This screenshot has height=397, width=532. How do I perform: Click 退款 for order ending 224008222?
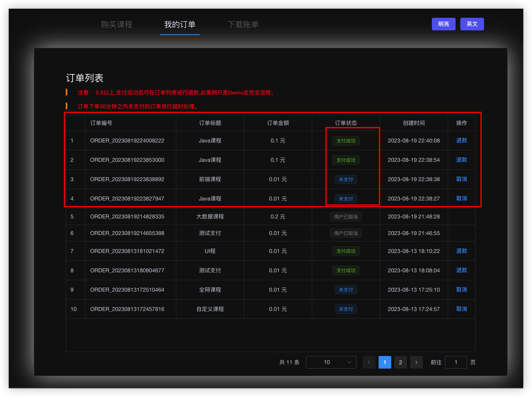coord(461,140)
